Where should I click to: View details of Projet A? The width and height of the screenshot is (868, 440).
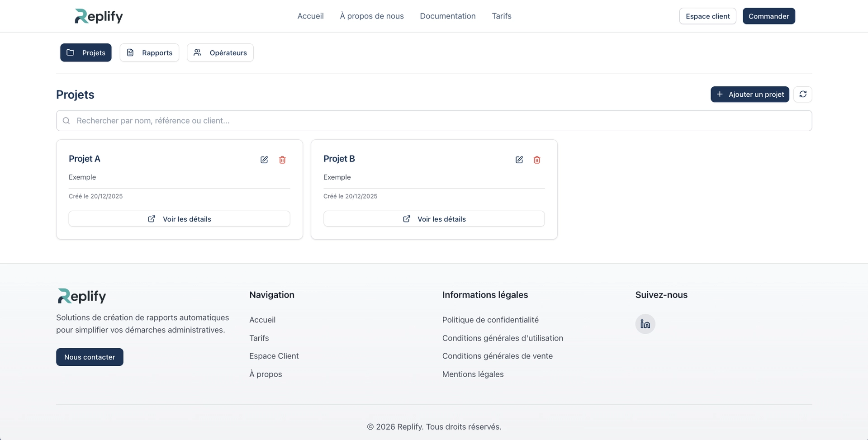click(x=179, y=219)
